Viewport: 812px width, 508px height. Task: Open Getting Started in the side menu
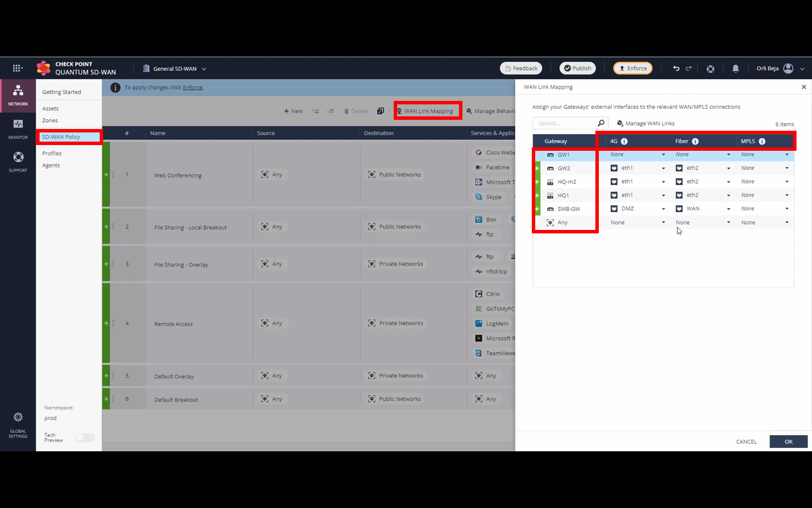click(x=61, y=92)
